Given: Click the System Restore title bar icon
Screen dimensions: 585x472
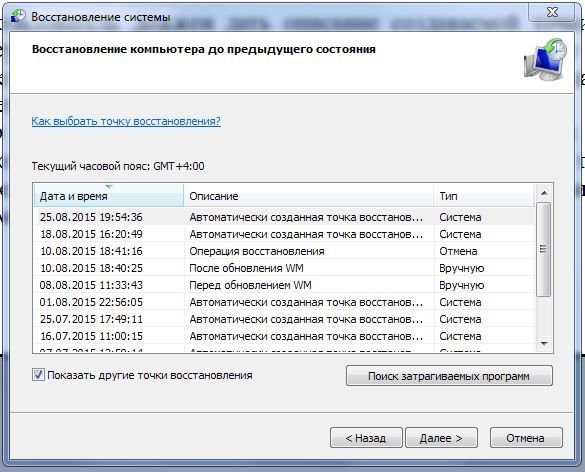Looking at the screenshot, I should click(18, 16).
